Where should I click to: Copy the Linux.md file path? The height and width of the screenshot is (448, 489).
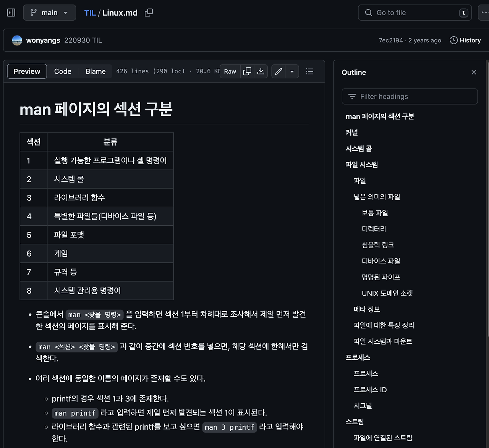[x=148, y=13]
